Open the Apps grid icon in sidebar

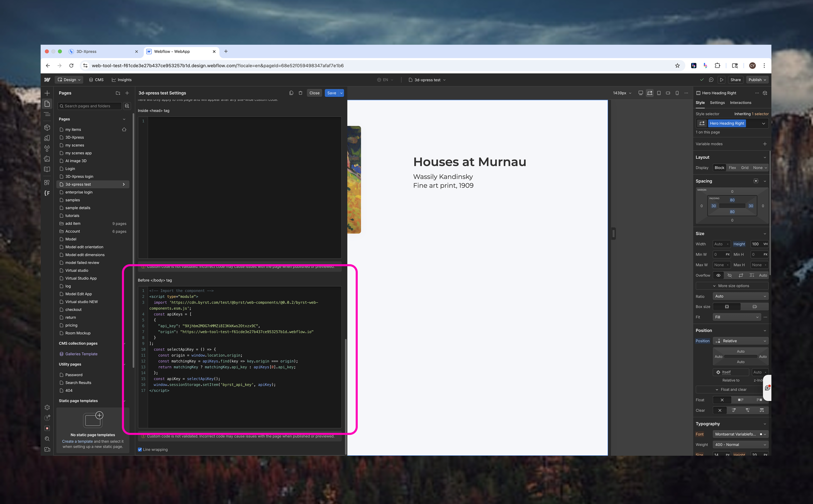tap(47, 182)
